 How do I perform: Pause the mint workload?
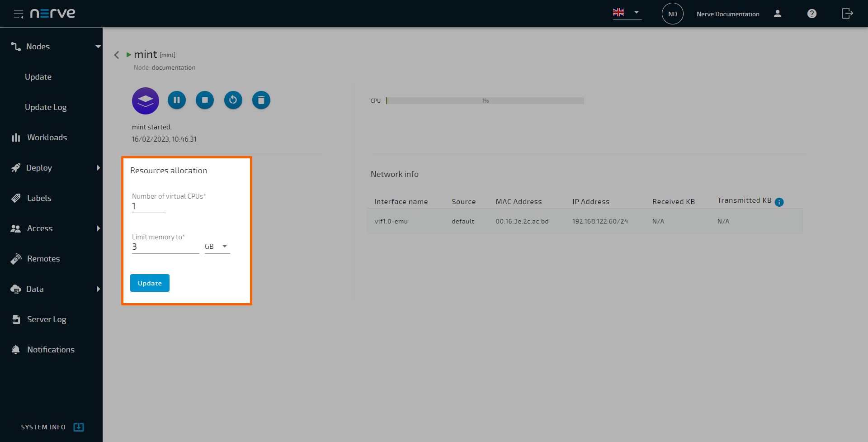point(177,100)
